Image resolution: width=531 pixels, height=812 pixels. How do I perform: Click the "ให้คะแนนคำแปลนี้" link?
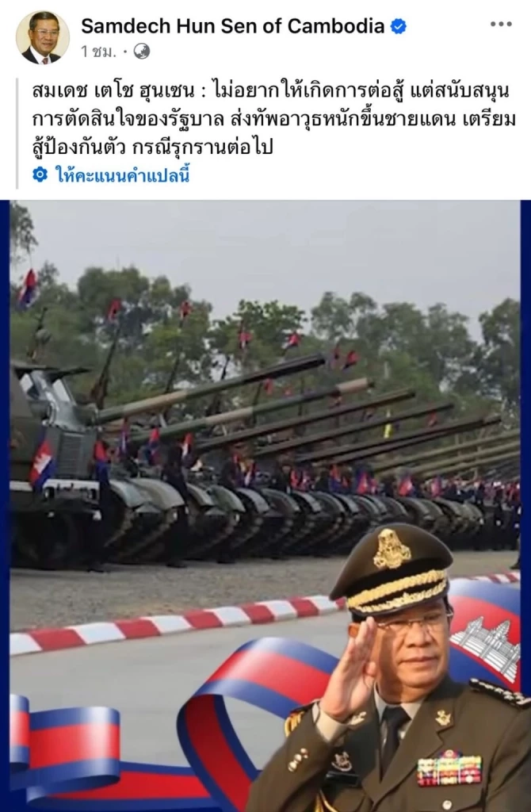[x=123, y=175]
